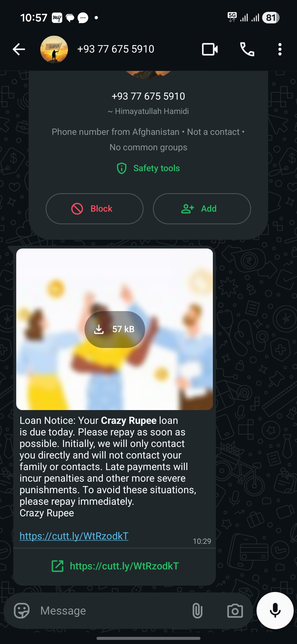This screenshot has height=644, width=297.
Task: Tap the +93 77 675 5910 header title
Action: [116, 49]
